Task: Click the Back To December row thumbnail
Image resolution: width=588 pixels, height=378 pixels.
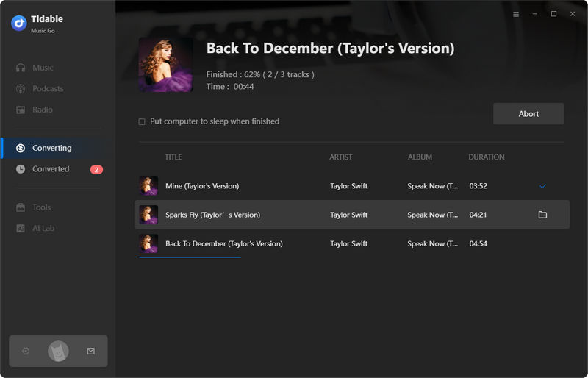Action: pyautogui.click(x=148, y=243)
